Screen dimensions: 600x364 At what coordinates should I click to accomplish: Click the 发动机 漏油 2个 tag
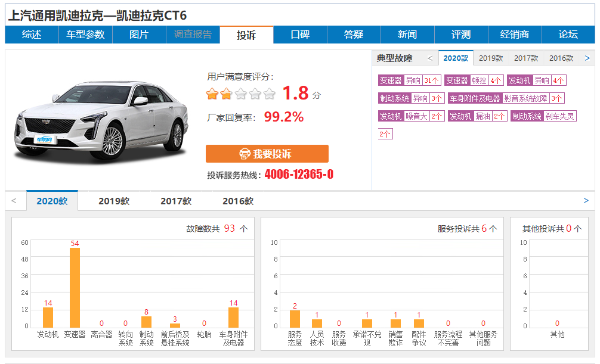point(478,116)
